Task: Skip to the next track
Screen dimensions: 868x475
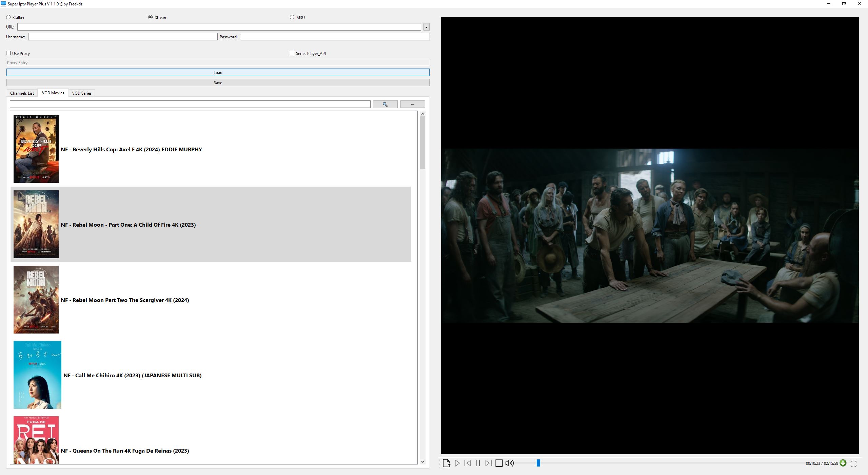Action: click(488, 463)
